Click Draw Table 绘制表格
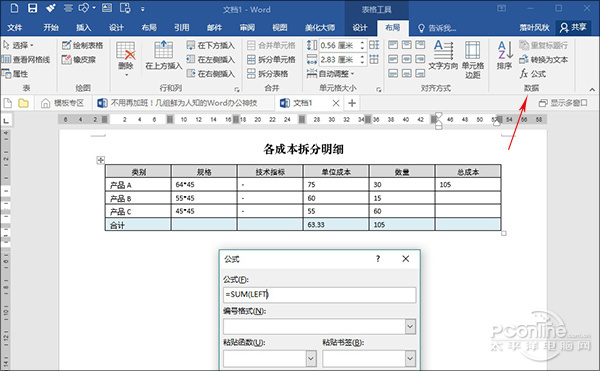 coord(83,45)
